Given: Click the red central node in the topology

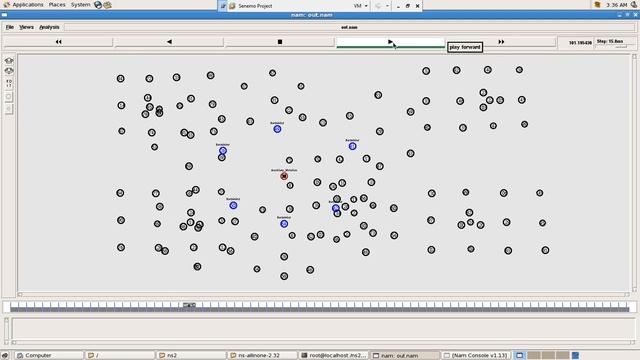Looking at the screenshot, I should pyautogui.click(x=284, y=176).
